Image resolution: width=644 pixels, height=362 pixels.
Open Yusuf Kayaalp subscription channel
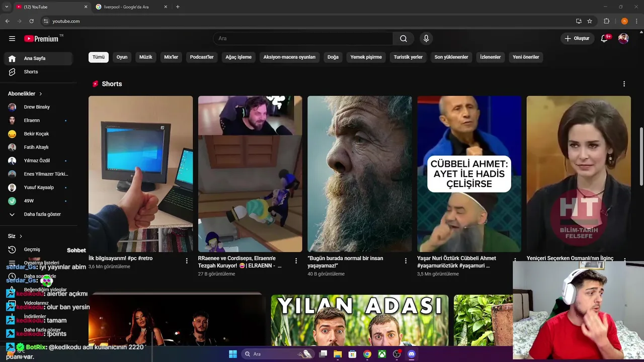[38, 188]
